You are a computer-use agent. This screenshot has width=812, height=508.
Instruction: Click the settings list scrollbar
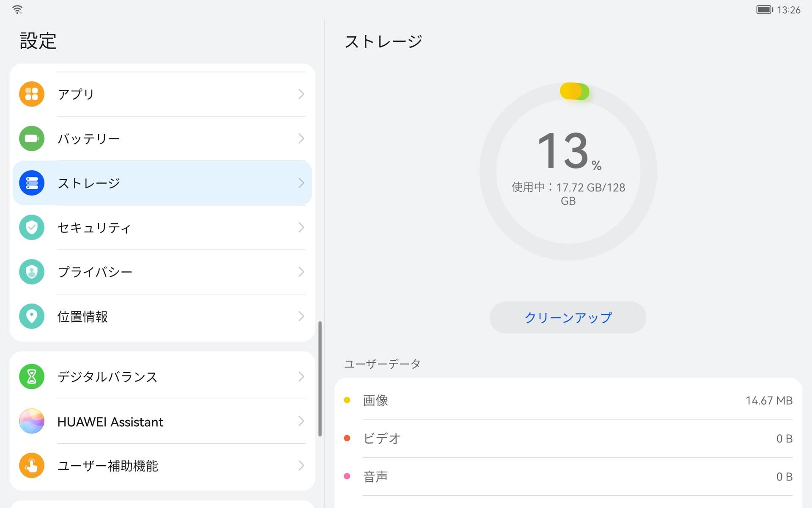(320, 379)
